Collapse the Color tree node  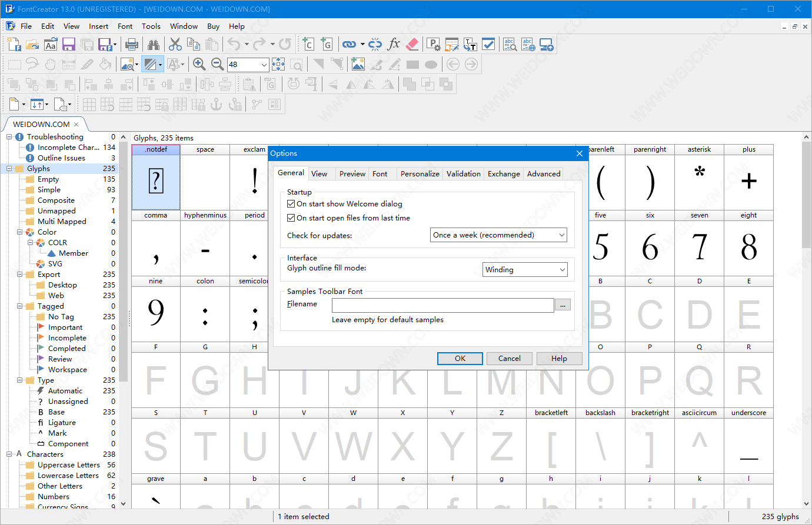(x=20, y=232)
